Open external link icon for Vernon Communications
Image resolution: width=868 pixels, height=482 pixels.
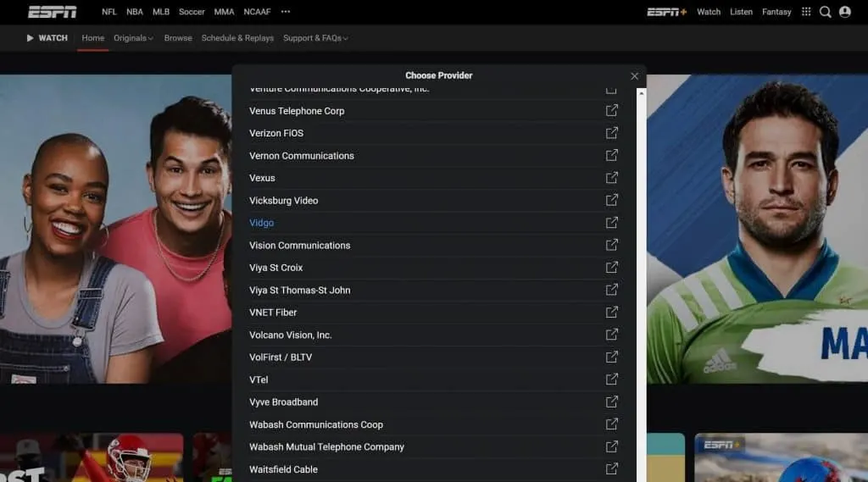[611, 156]
